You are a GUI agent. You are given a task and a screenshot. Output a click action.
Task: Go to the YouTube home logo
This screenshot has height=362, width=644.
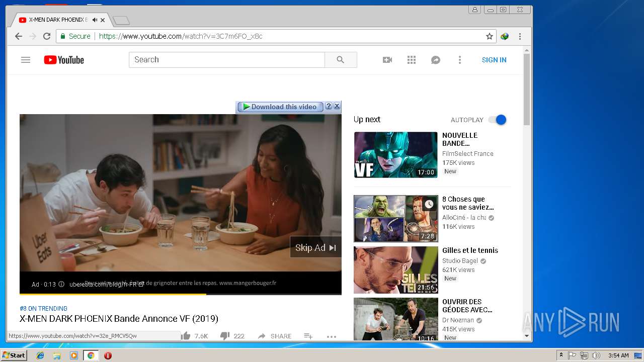64,60
